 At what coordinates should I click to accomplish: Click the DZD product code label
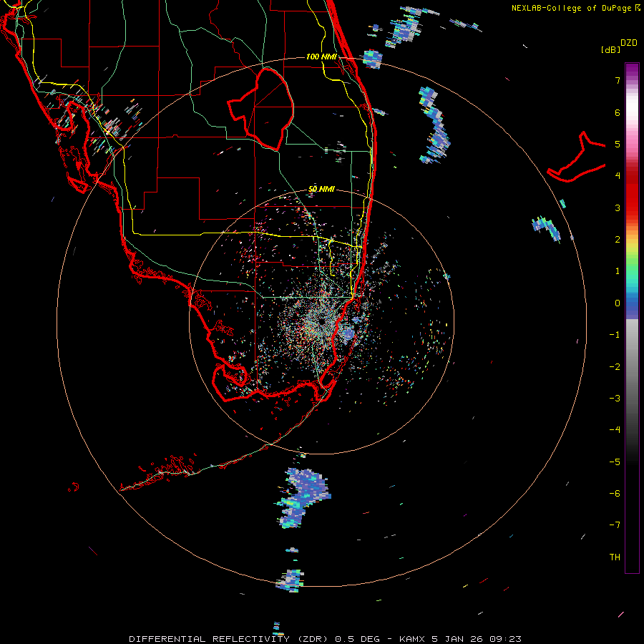[629, 43]
